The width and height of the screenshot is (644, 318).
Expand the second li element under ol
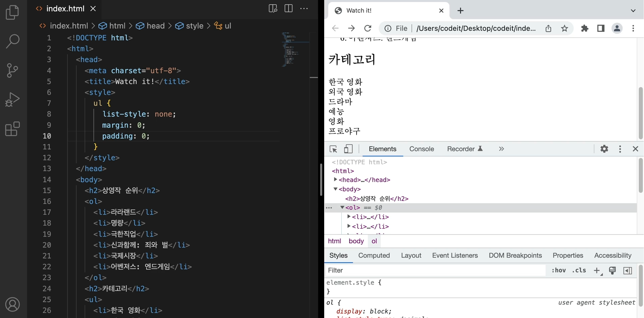(x=349, y=226)
